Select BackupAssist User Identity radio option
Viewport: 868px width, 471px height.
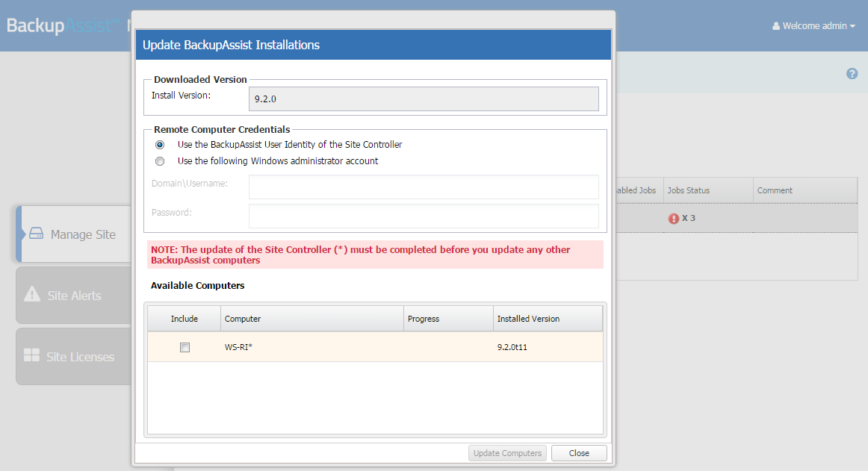(x=160, y=145)
